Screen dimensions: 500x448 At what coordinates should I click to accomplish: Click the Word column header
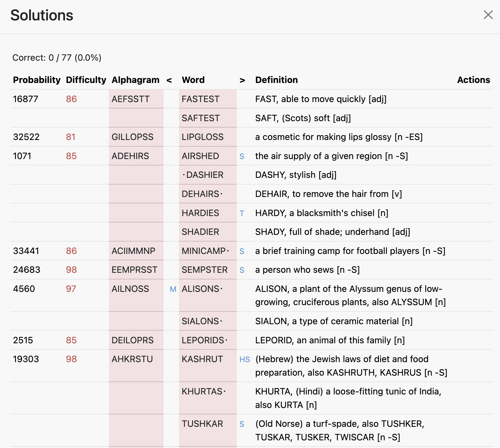pos(193,80)
